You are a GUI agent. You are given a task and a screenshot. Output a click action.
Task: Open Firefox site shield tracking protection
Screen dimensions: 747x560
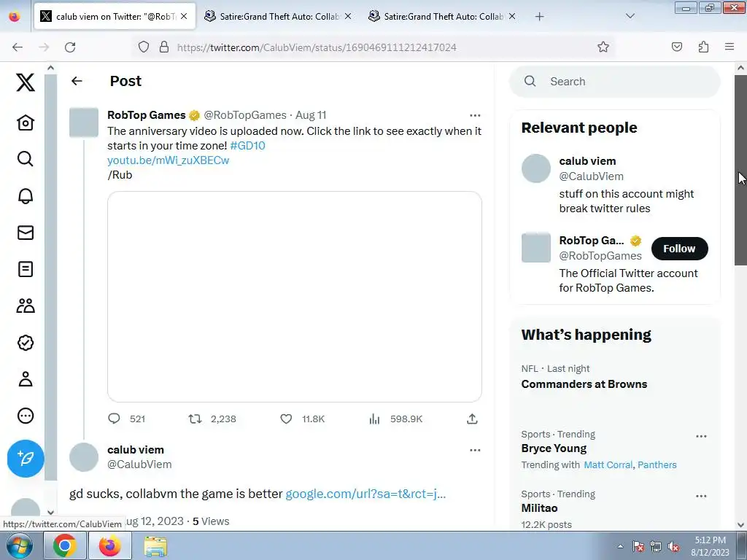pyautogui.click(x=144, y=47)
